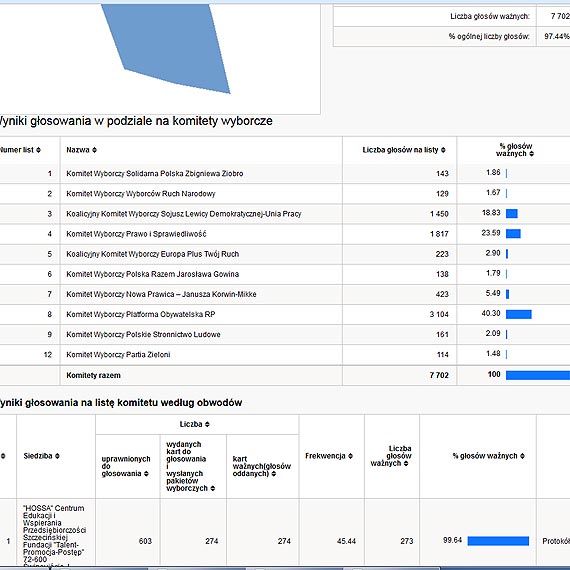Open the Protokół link in district row
The height and width of the screenshot is (570, 570).
click(x=556, y=541)
